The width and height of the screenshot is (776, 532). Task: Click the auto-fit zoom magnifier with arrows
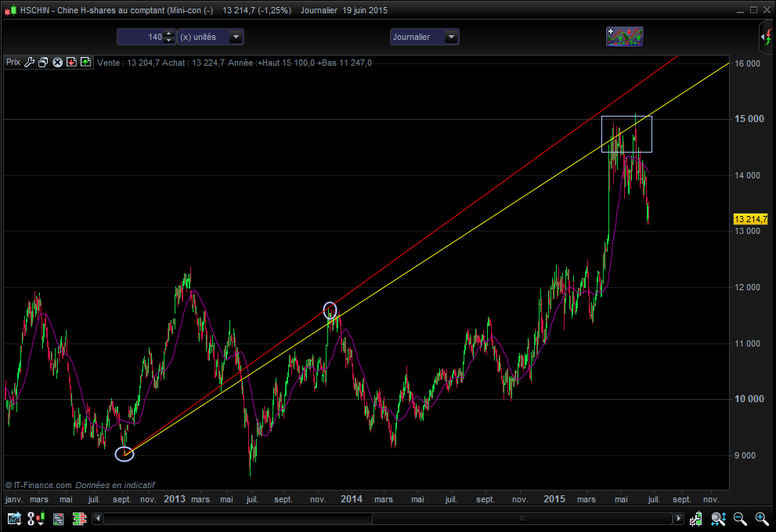coord(718,519)
